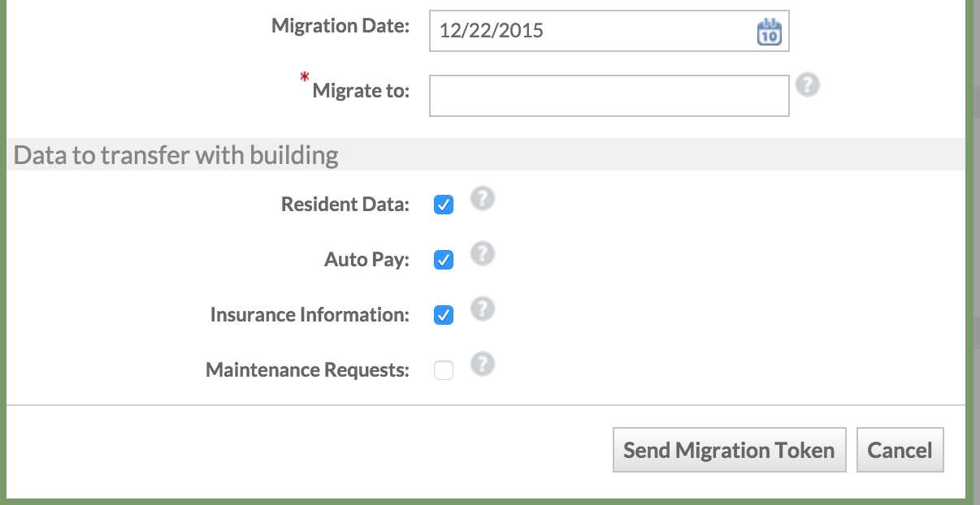This screenshot has width=980, height=505.
Task: Show help for Resident Data
Action: (x=483, y=199)
